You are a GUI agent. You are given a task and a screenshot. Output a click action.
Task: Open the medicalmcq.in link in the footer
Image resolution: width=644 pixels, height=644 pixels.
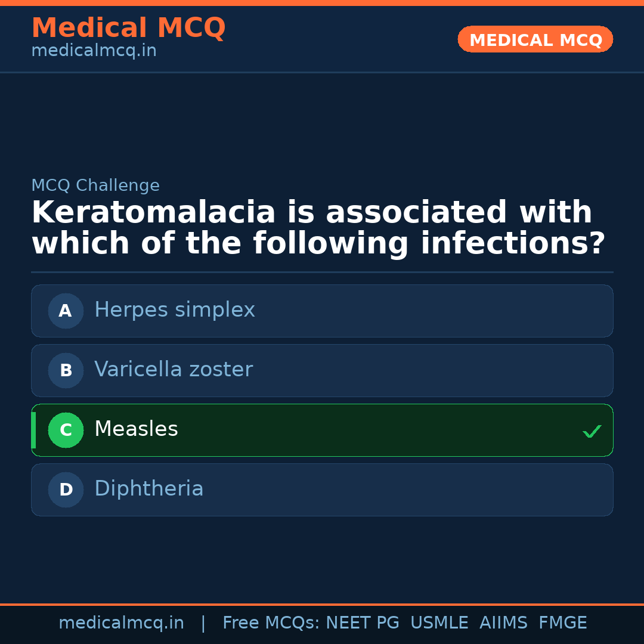(121, 623)
